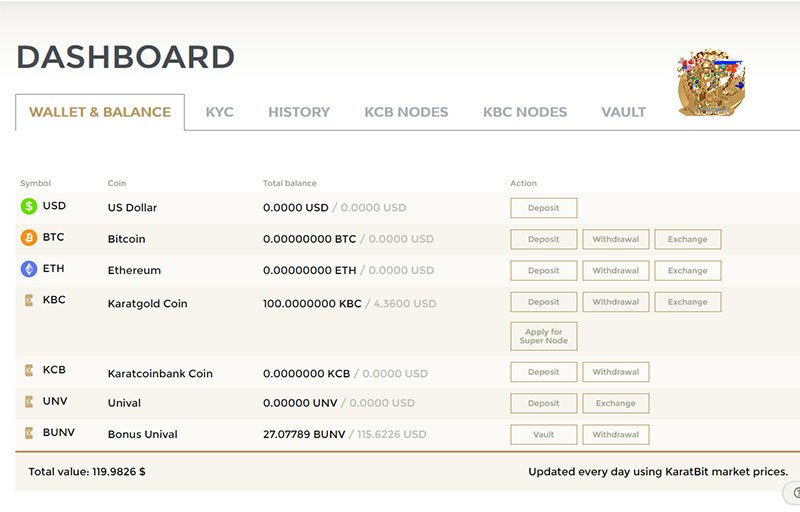
Task: Click the KBC Karatgold coin icon
Action: point(29,300)
